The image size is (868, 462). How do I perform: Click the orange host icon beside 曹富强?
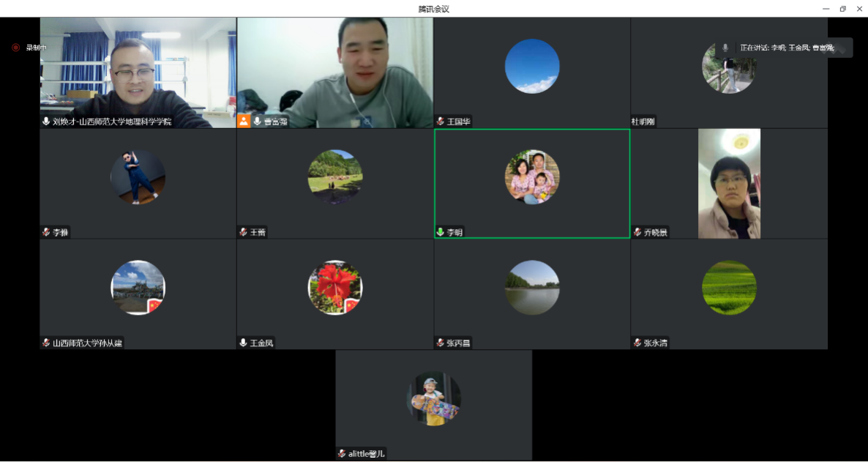[244, 122]
